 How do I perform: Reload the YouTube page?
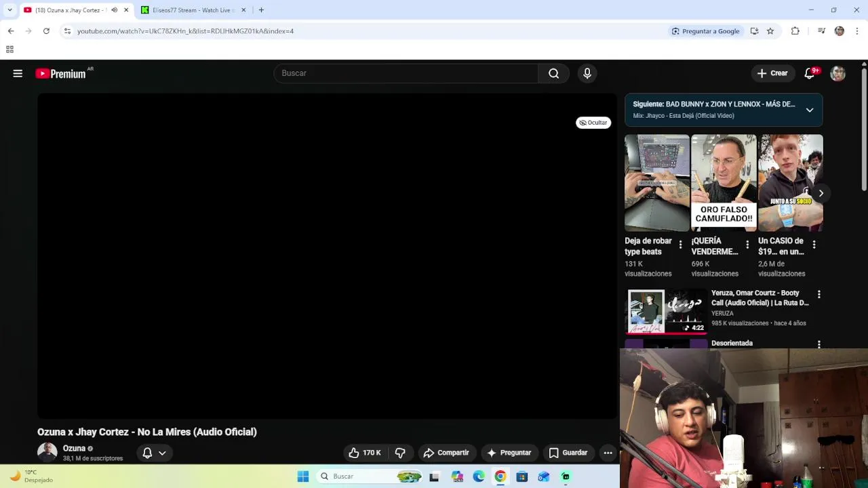pyautogui.click(x=46, y=31)
